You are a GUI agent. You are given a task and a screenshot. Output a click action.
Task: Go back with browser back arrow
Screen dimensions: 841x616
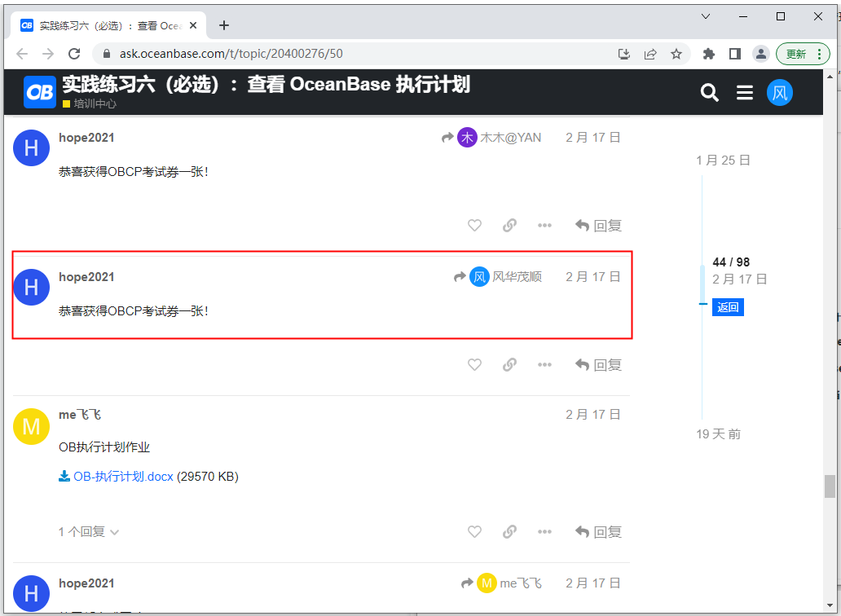tap(22, 54)
